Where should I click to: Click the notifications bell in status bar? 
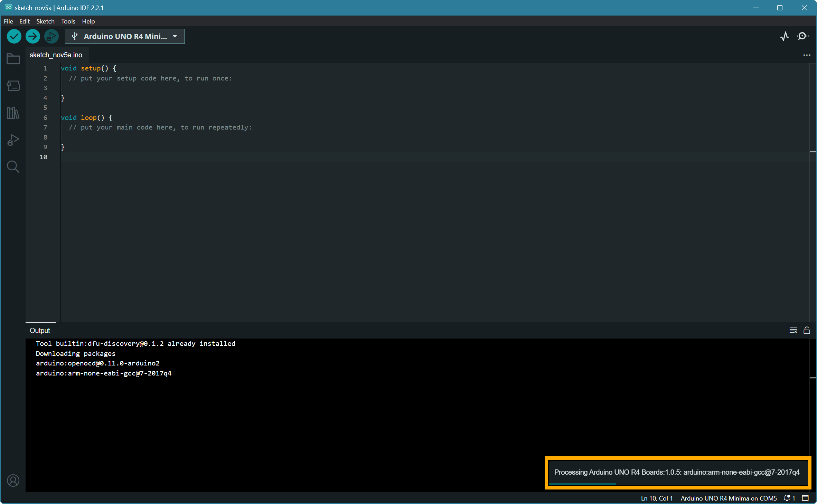(x=789, y=498)
